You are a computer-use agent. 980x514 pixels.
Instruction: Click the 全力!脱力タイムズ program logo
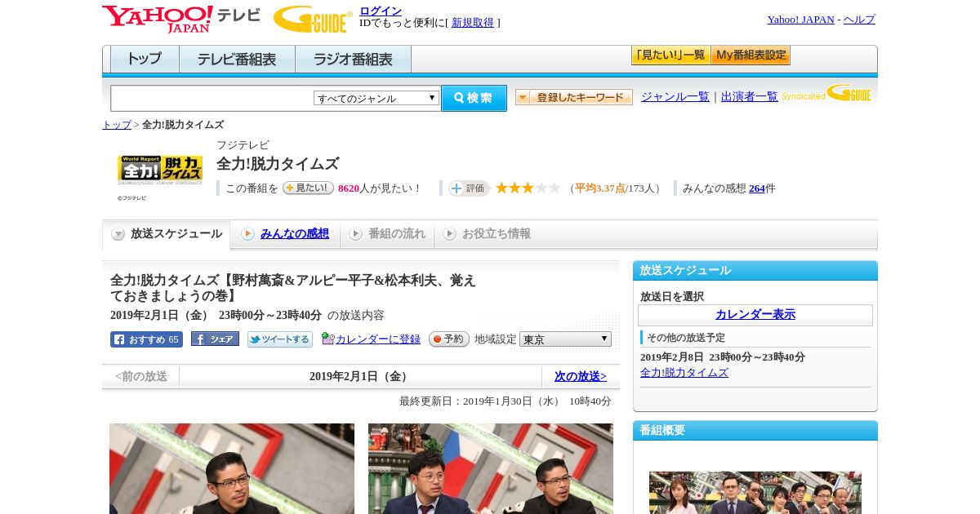(160, 169)
